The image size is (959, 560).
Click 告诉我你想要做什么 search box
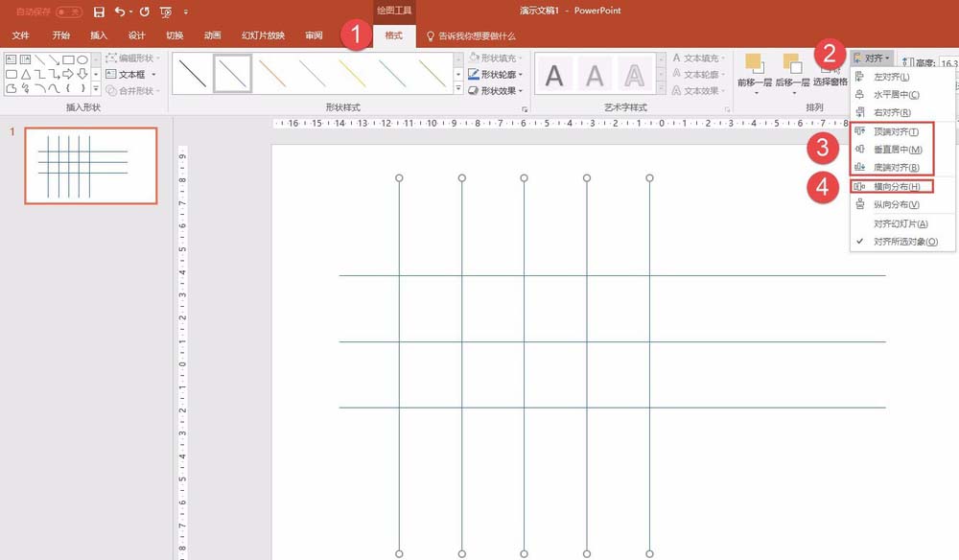point(471,36)
